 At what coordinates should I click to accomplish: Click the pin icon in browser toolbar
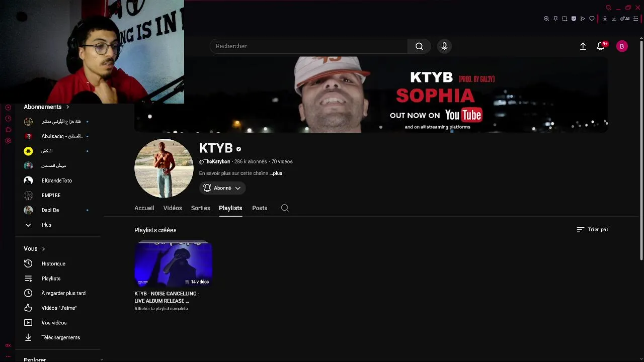click(x=555, y=19)
